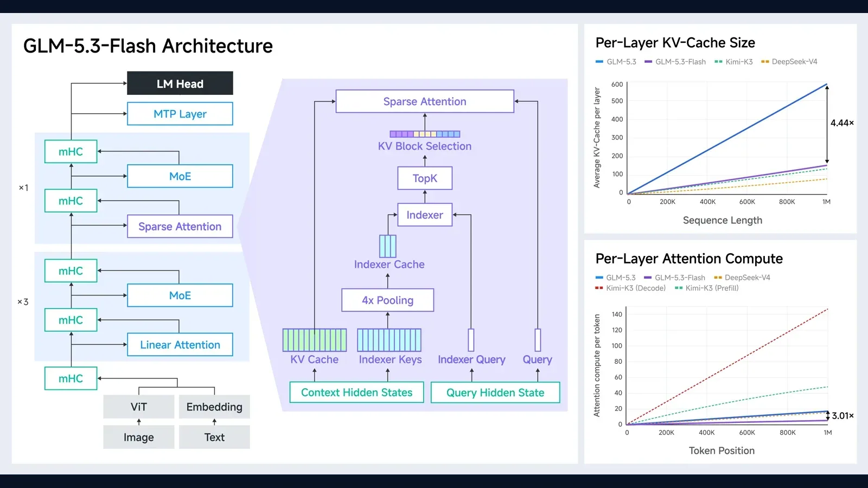Select the Context Hidden States box
Viewport: 868px width, 488px height.
[357, 393]
